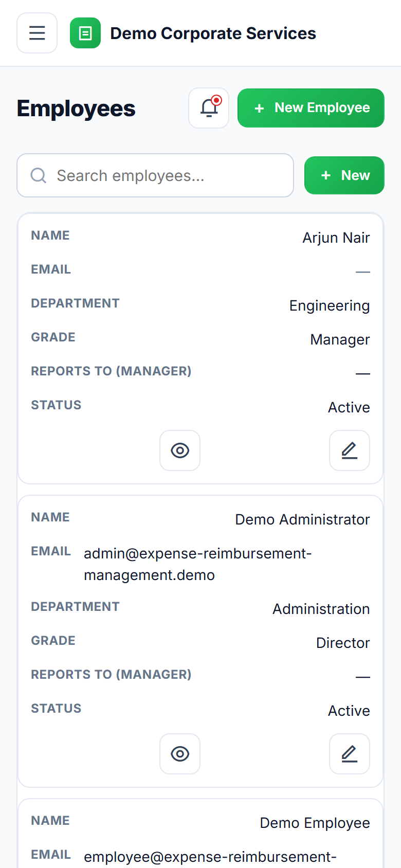Click the New Employee button
Image resolution: width=401 pixels, height=868 pixels.
pyautogui.click(x=311, y=108)
